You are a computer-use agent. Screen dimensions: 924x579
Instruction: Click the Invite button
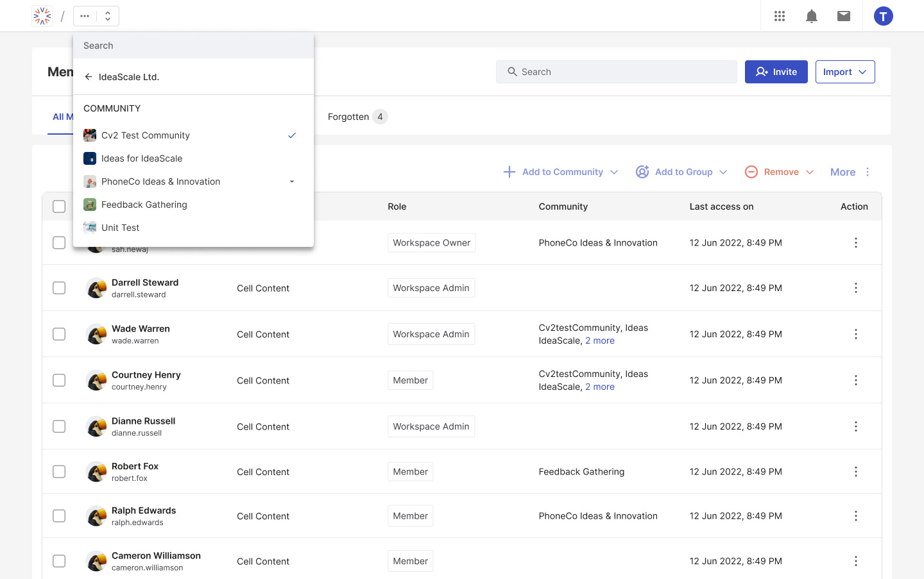tap(776, 72)
